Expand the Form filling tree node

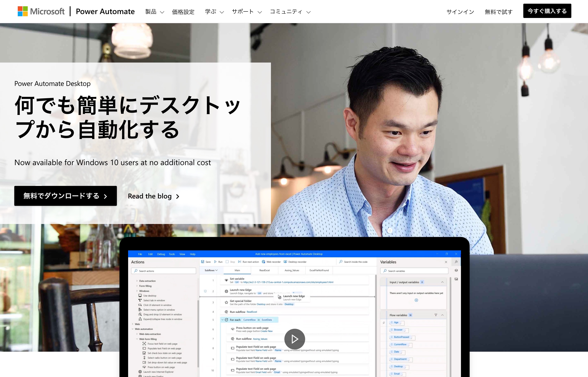click(137, 286)
